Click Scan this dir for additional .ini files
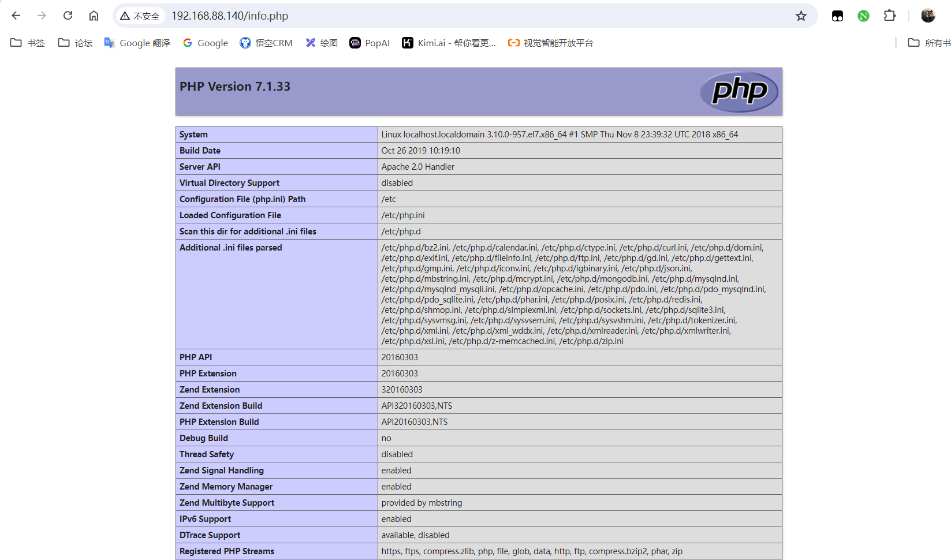 [248, 232]
